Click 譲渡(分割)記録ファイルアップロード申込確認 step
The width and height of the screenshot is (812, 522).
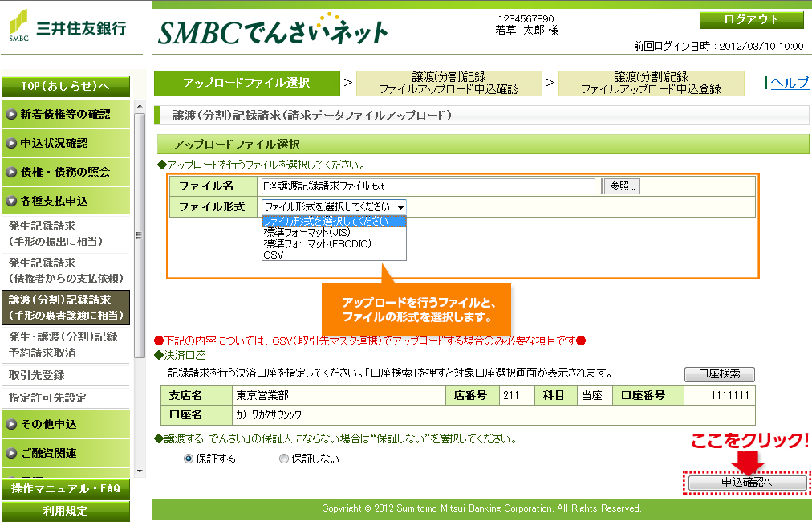[449, 83]
